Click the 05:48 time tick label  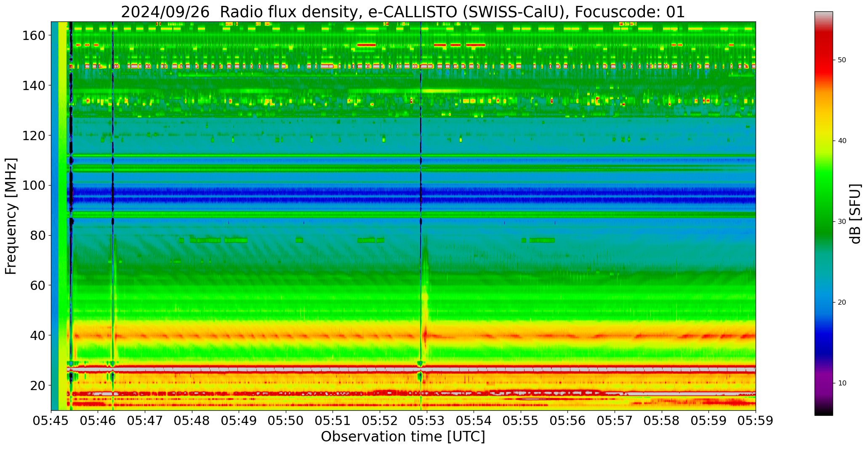[192, 421]
